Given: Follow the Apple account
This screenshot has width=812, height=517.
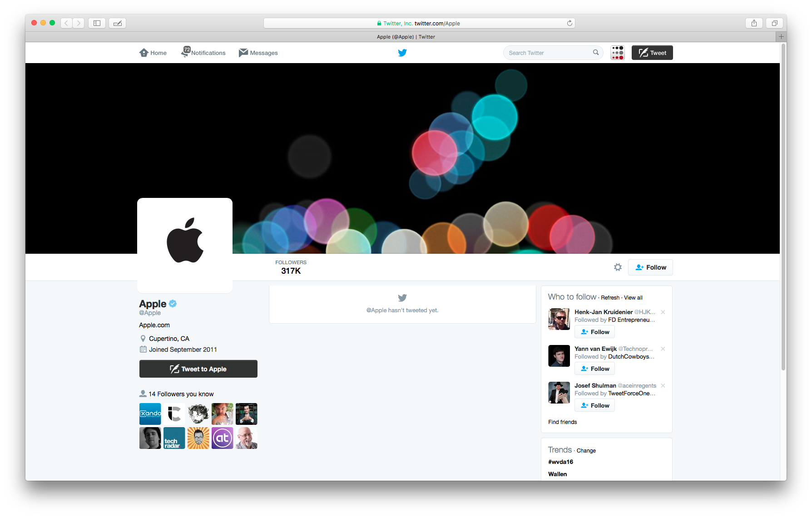Looking at the screenshot, I should click(x=650, y=267).
